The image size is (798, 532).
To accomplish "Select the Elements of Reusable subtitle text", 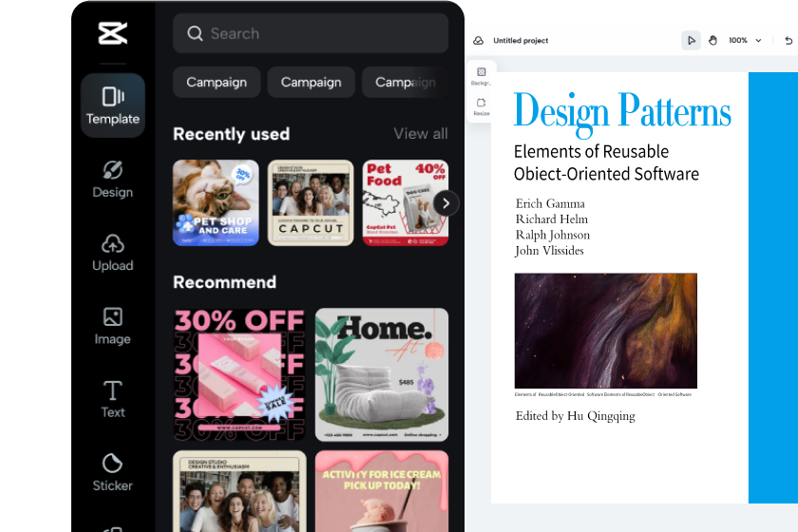I will [606, 162].
